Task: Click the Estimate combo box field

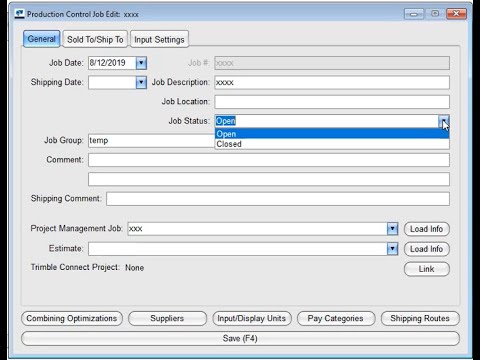Action: (238, 249)
